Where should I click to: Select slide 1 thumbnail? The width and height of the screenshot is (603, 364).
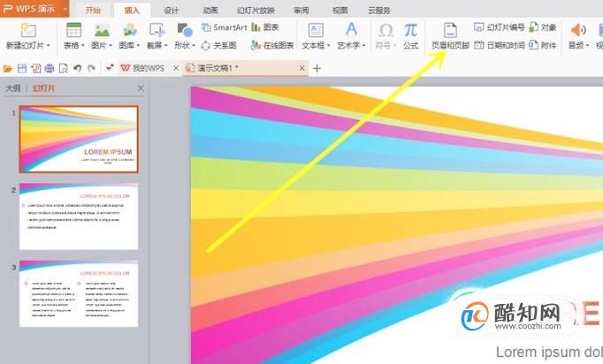pyautogui.click(x=79, y=139)
